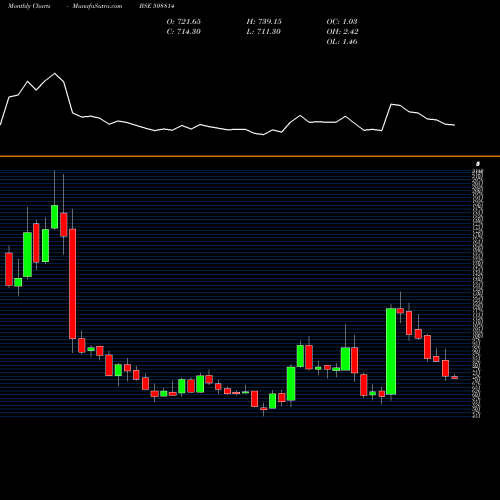Screen dimensions: 500x500
Task: Click the long red candle after the peak
Action: point(72,284)
